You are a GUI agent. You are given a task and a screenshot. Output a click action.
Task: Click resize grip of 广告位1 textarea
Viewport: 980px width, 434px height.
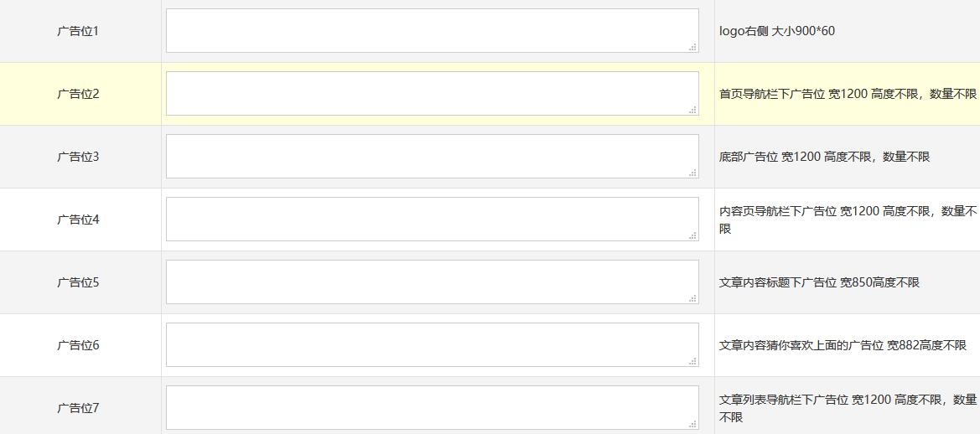coord(692,47)
